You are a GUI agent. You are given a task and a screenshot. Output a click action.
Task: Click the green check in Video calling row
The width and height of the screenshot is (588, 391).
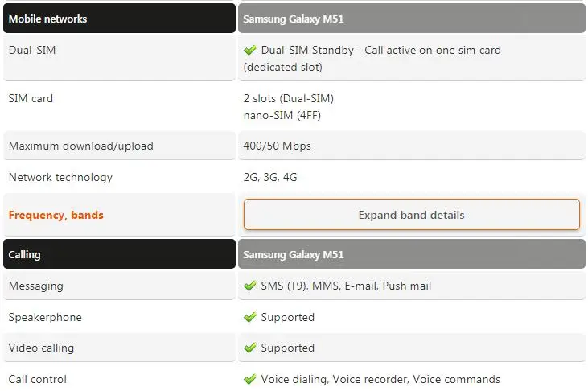[249, 348]
